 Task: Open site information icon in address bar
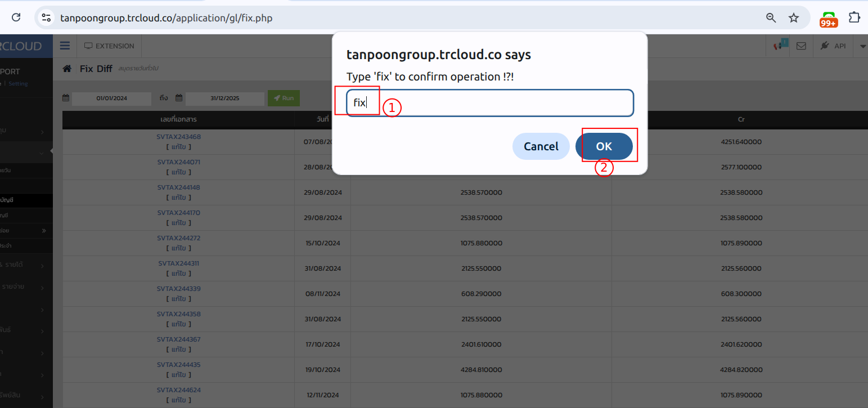[x=46, y=18]
